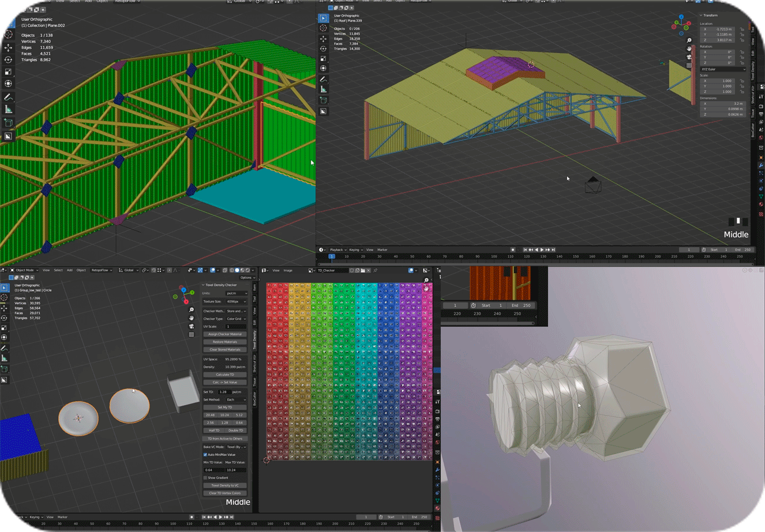Select the Rotate tool in top-left viewport toolbar

point(8,60)
